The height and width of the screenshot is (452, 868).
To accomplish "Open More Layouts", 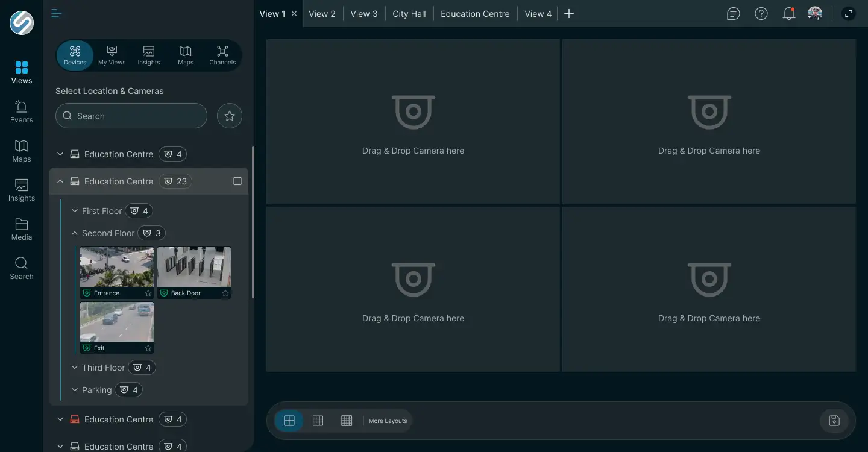I will (x=388, y=421).
